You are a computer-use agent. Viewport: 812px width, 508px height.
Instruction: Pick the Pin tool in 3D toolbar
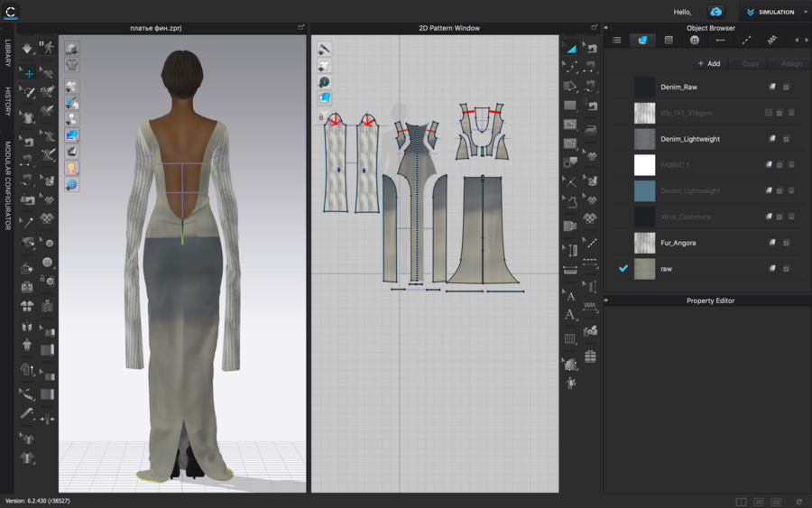[x=28, y=220]
